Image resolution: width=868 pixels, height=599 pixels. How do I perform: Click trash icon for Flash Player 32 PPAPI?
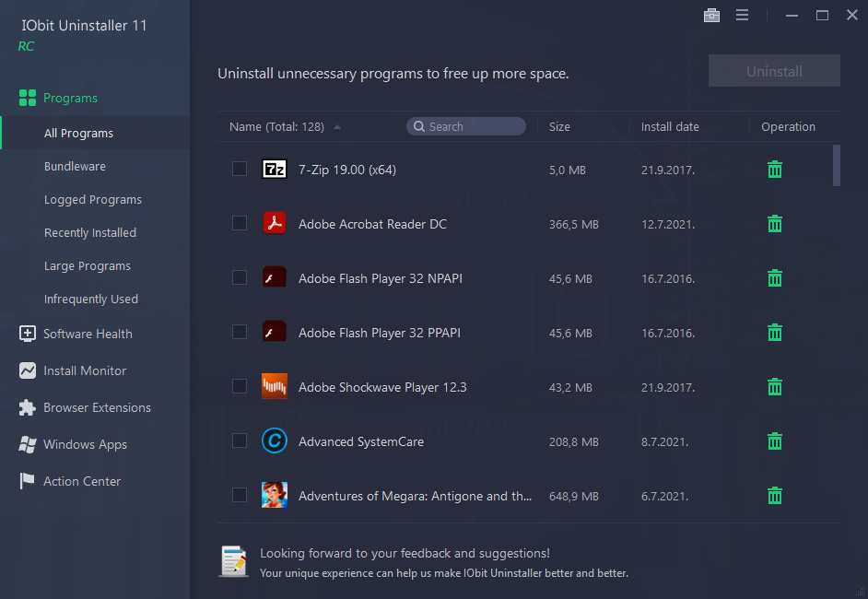pyautogui.click(x=775, y=332)
